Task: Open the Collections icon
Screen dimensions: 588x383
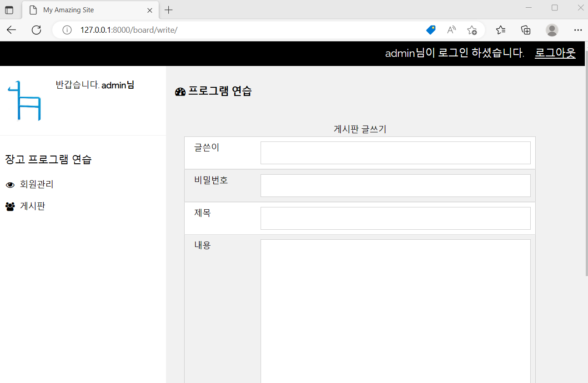Action: coord(526,30)
